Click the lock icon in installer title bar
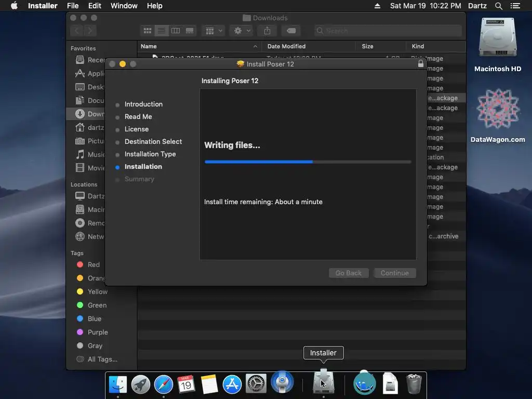 coord(421,64)
